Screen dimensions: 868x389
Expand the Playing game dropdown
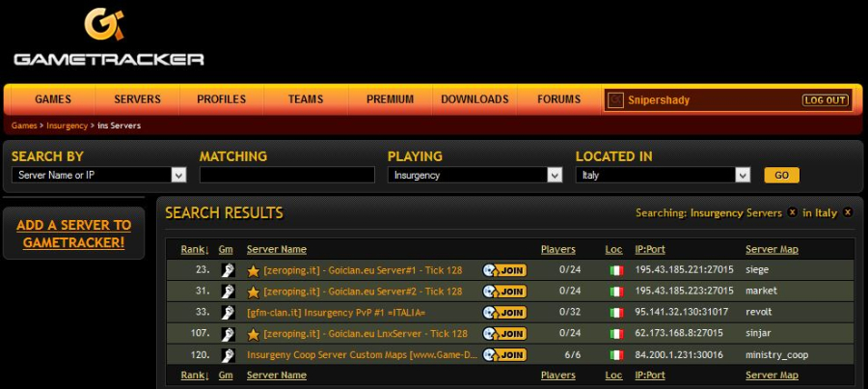[555, 175]
